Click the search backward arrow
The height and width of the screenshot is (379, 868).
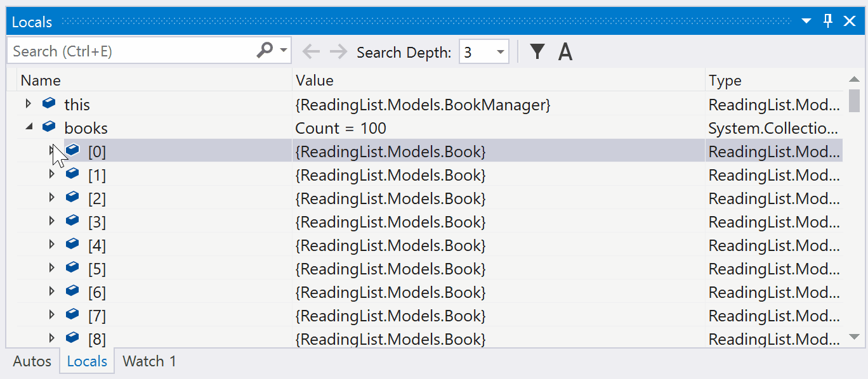311,51
